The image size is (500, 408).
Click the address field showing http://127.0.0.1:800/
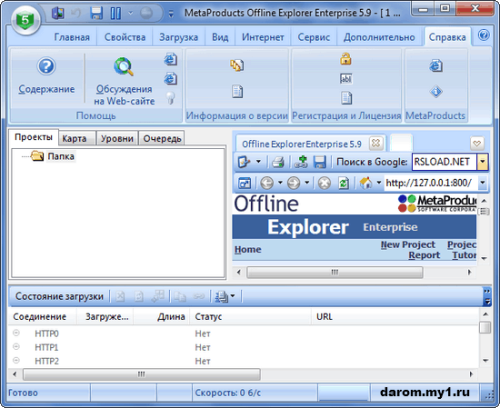431,183
